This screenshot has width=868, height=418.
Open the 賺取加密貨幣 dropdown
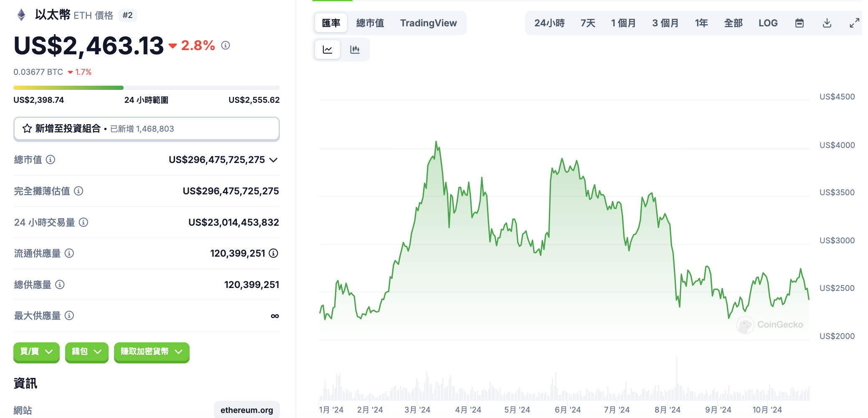pyautogui.click(x=152, y=352)
